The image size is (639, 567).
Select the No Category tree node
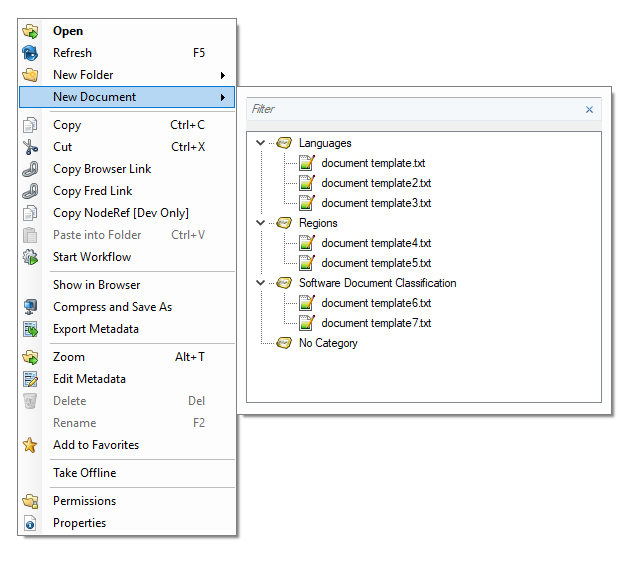[328, 343]
